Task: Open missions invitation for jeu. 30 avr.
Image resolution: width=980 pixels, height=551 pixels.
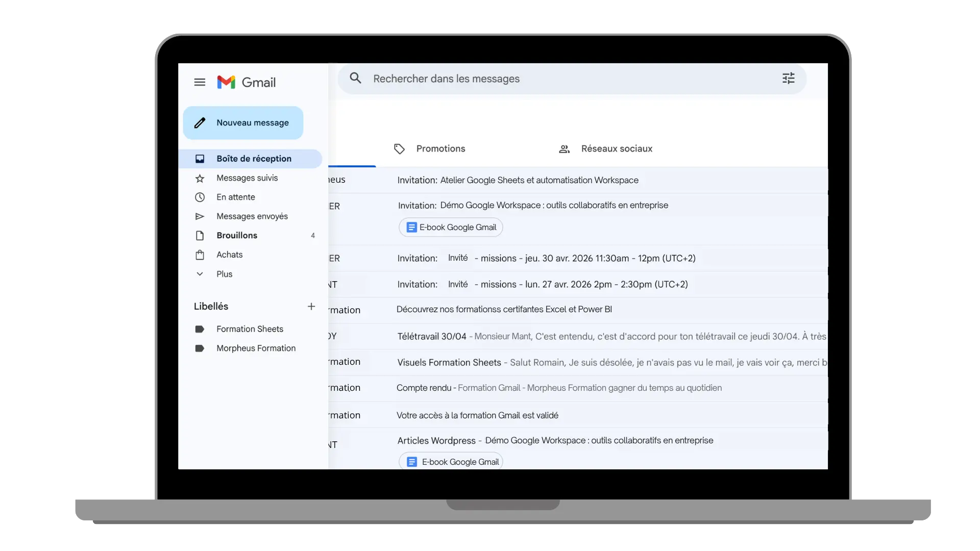Action: pos(578,258)
